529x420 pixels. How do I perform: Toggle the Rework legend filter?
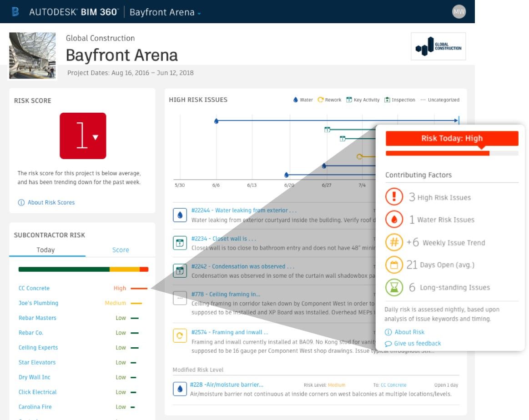[330, 100]
